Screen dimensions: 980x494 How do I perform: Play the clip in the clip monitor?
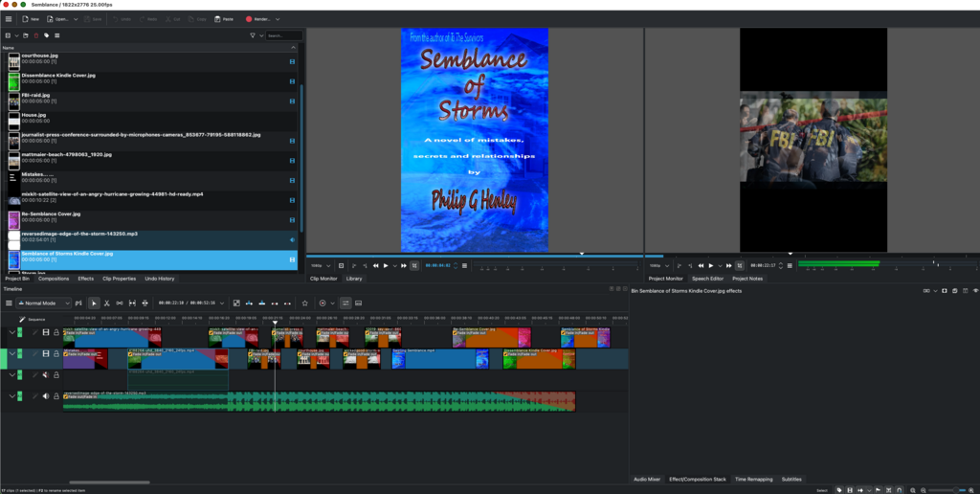[386, 266]
